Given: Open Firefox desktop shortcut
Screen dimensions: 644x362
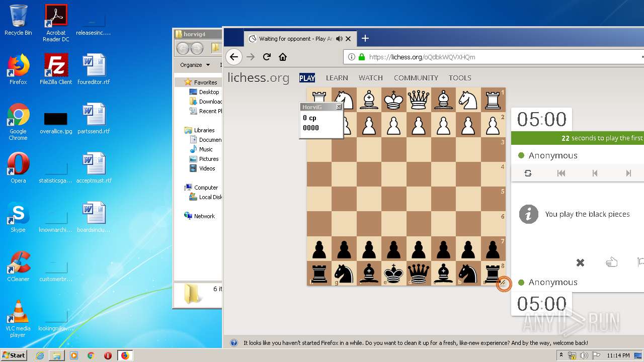Looking at the screenshot, I should coord(18,69).
